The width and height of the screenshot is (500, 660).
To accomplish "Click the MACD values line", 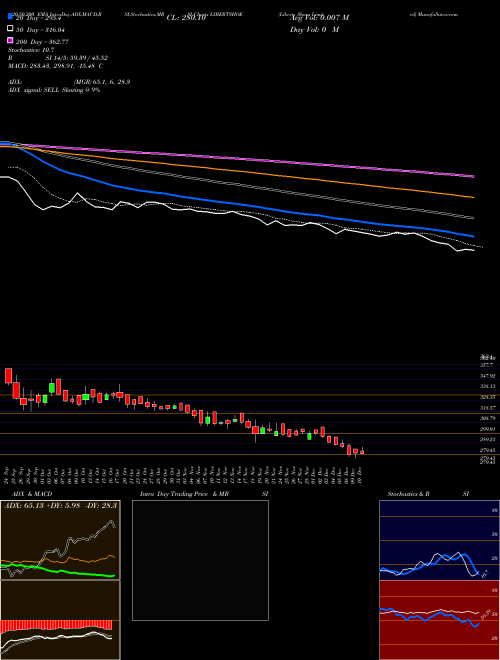I will click(x=55, y=66).
